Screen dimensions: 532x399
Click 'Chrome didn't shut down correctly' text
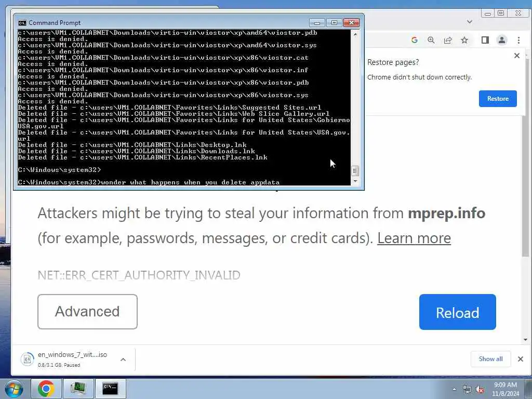click(x=419, y=77)
